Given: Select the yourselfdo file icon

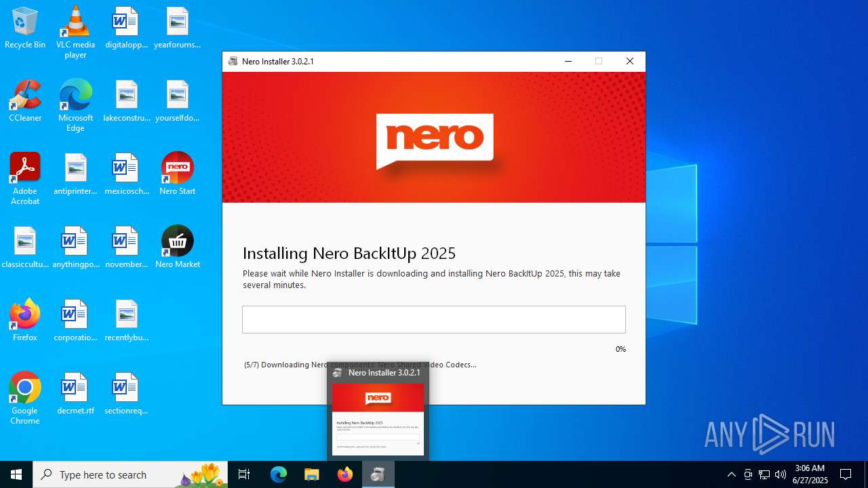Looking at the screenshot, I should coord(177,101).
